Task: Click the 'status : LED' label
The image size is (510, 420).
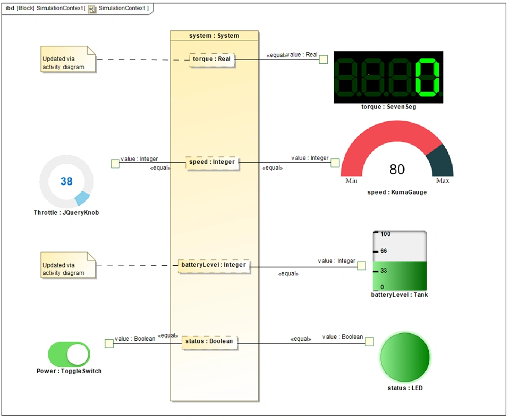Action: click(x=405, y=388)
